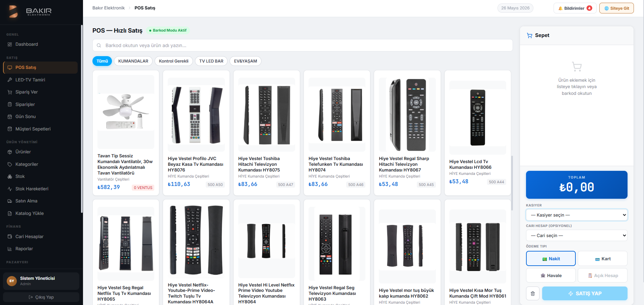Click the Bakır Elektronik logo
This screenshot has height=305, width=644.
30,12
